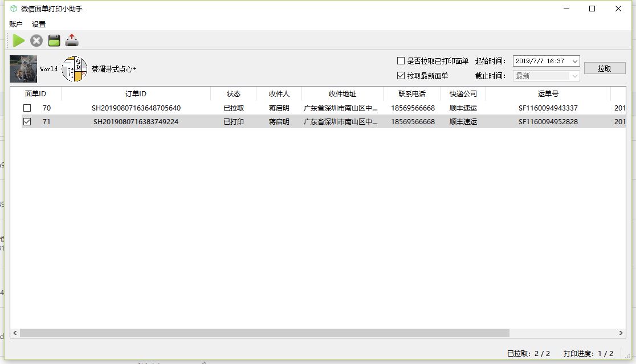Click the app logo in title bar

[13, 9]
